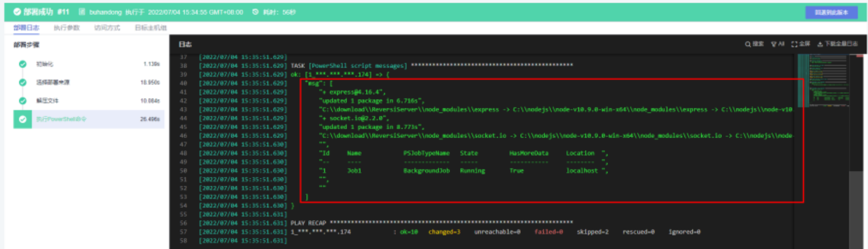Click the ok=10 recap value

point(409,232)
